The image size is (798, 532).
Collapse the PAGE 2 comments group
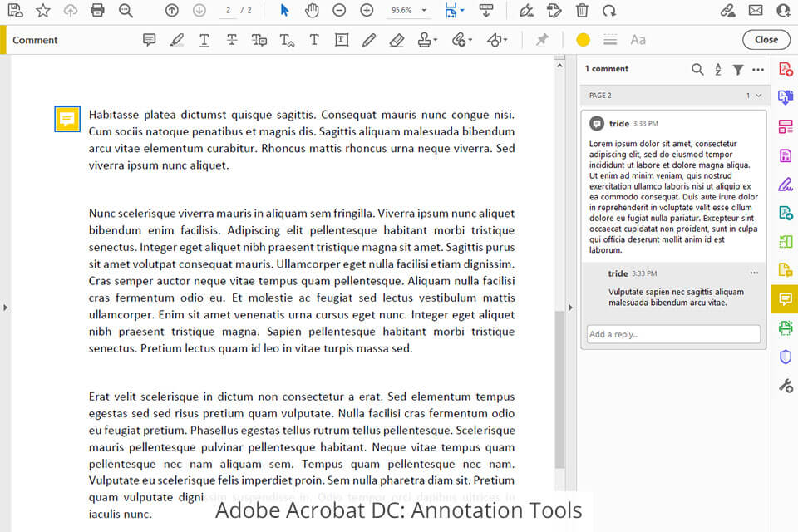tap(758, 96)
